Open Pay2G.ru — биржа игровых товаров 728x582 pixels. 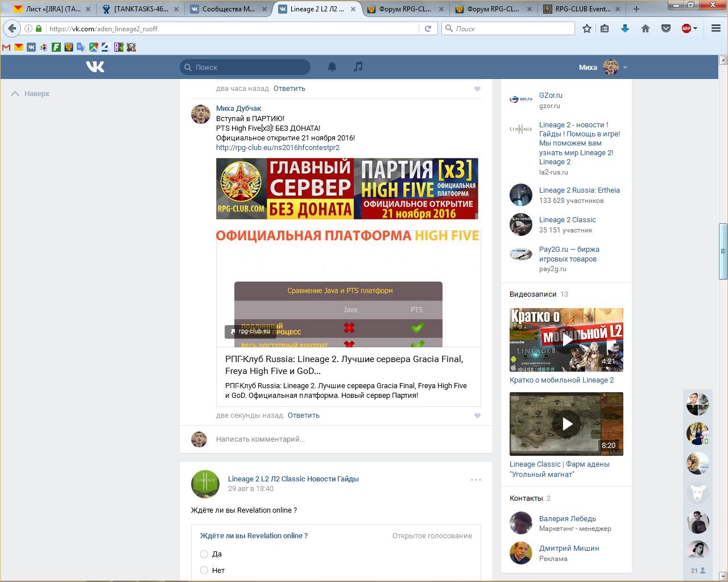pyautogui.click(x=569, y=254)
